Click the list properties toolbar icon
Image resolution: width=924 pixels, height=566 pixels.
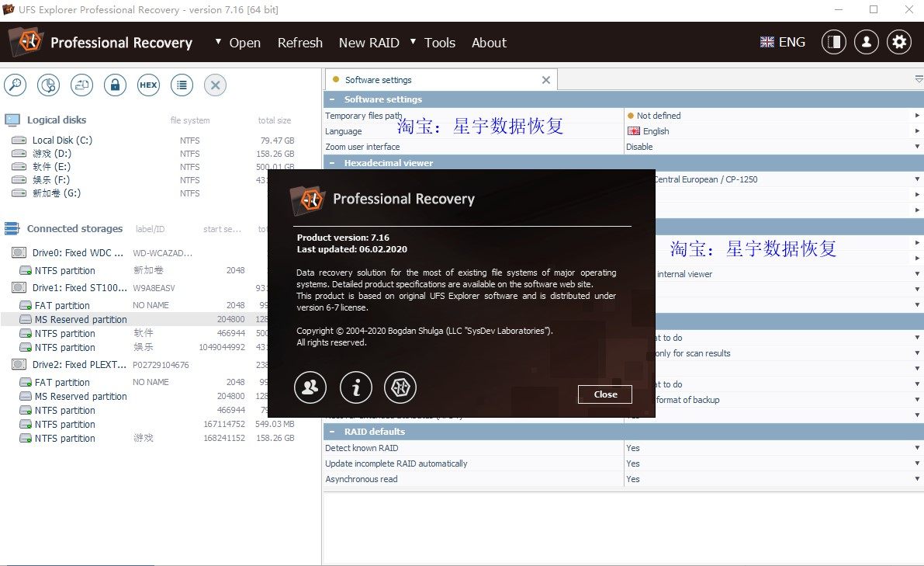click(182, 85)
